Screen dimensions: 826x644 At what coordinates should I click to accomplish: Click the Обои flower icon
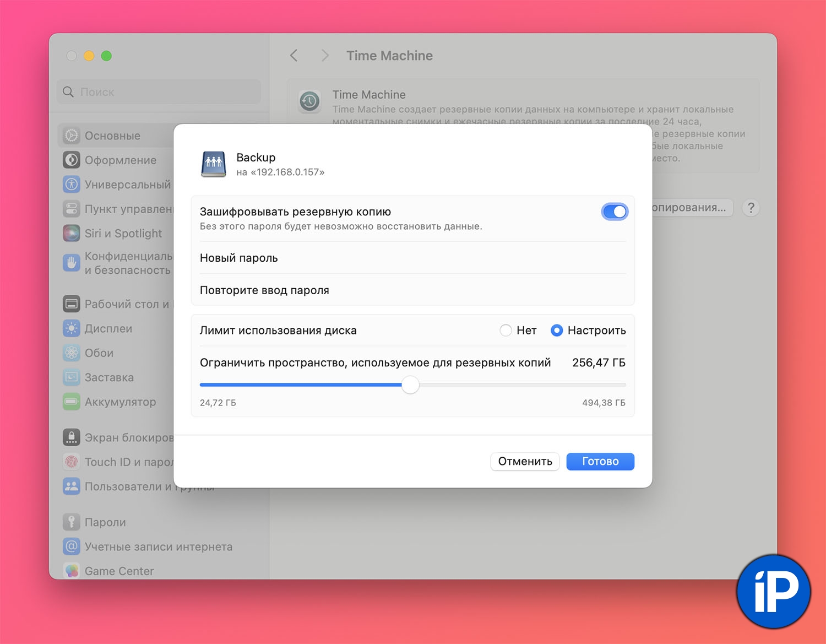[72, 353]
